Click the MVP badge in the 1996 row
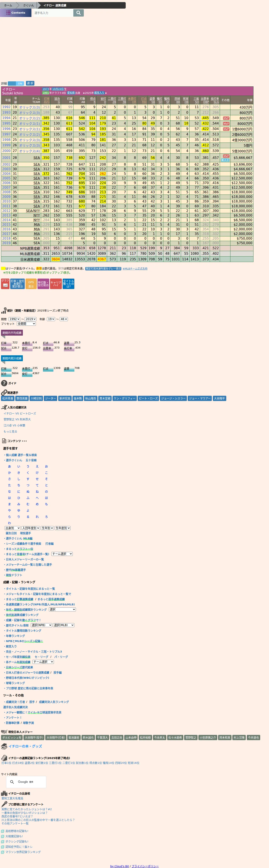The image size is (269, 868). point(226,129)
